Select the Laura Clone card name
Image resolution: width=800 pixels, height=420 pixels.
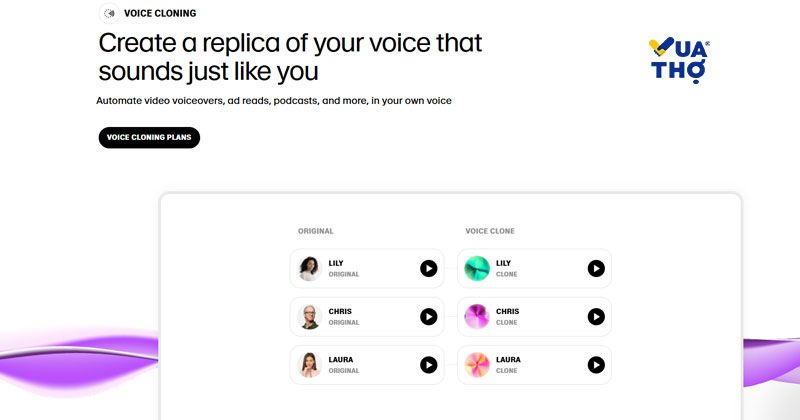508,360
